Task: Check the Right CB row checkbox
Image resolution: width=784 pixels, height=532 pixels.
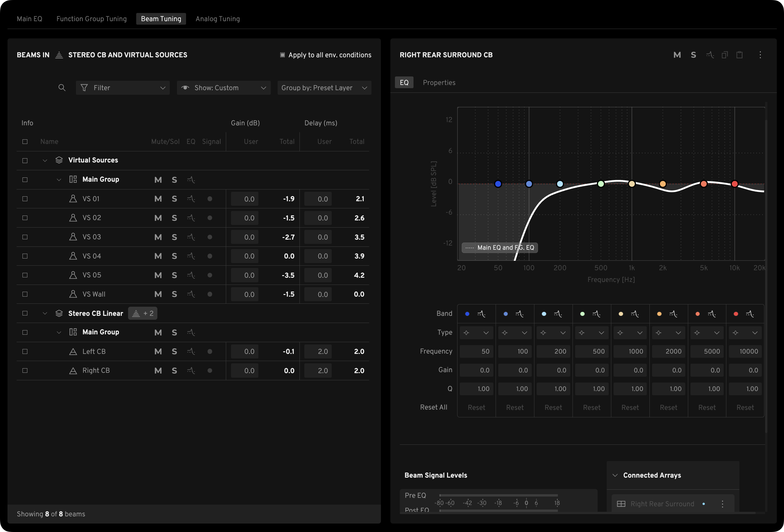Action: click(x=25, y=371)
